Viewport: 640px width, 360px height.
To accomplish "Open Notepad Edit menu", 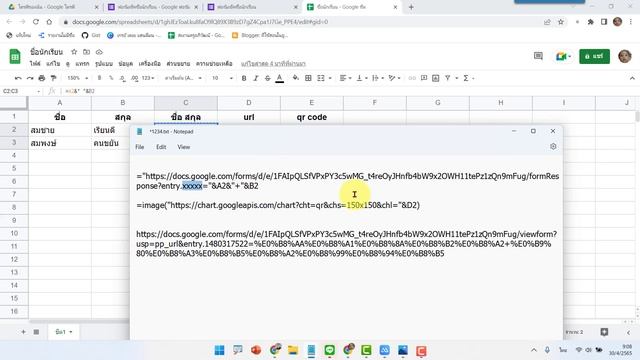I will 161,147.
